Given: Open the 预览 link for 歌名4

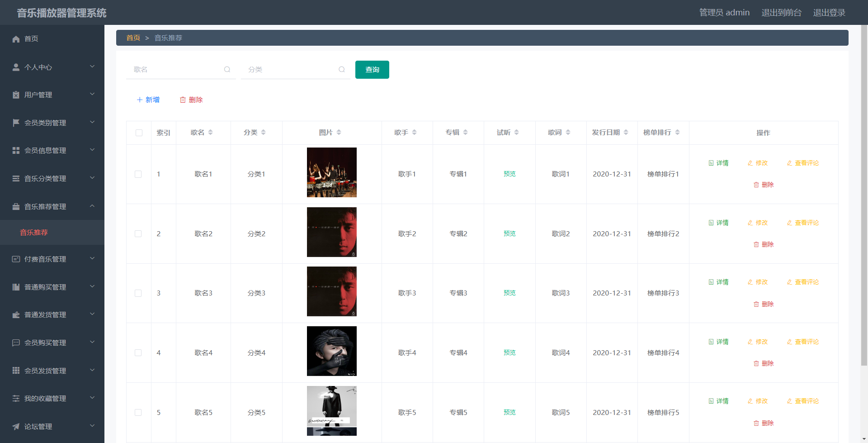Looking at the screenshot, I should click(x=509, y=352).
